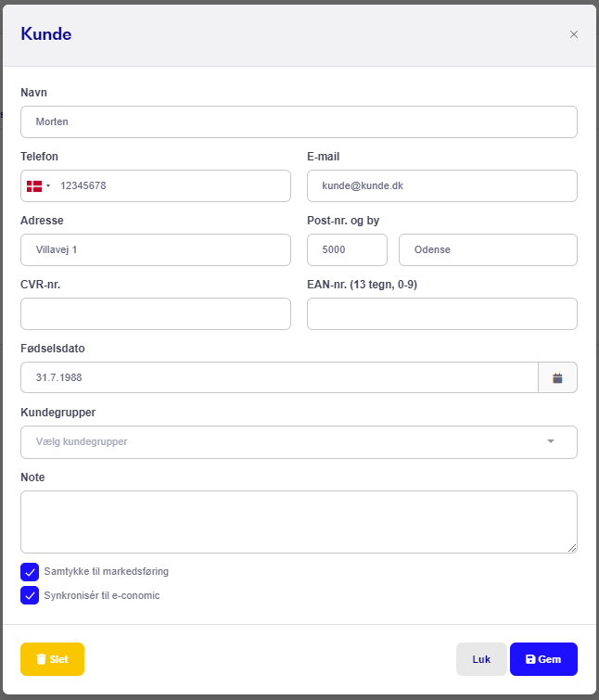Focus the E-mail input field
The width and height of the screenshot is (599, 700).
[442, 185]
